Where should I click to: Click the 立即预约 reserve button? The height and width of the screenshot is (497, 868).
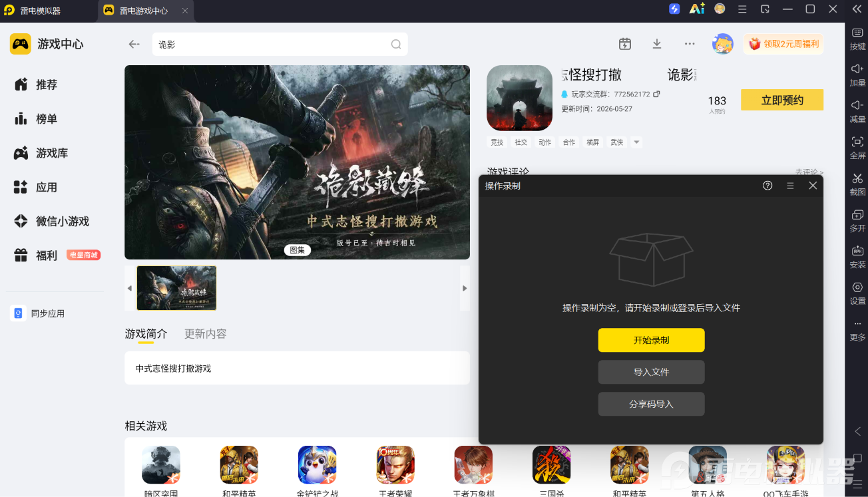click(782, 100)
